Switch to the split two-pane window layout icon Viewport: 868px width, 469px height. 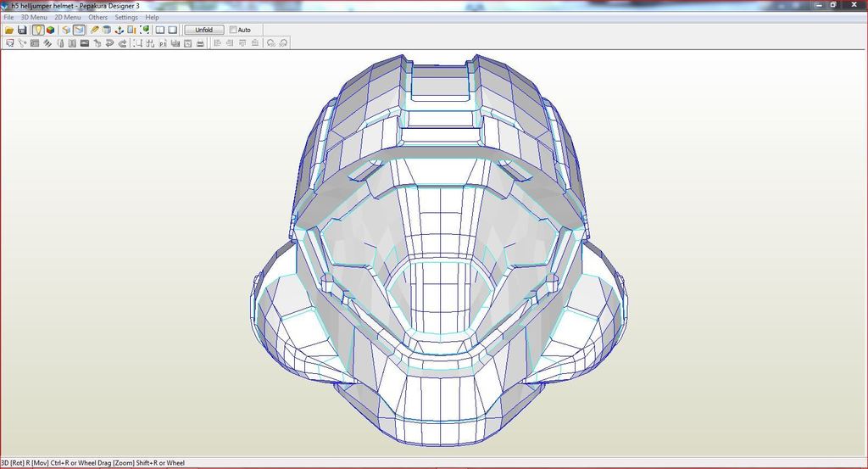click(160, 30)
